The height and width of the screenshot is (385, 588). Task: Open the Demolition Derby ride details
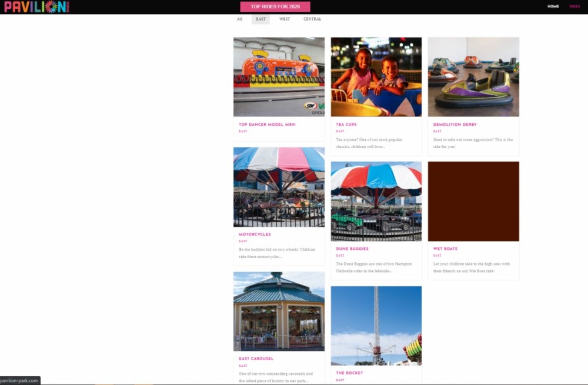click(455, 125)
